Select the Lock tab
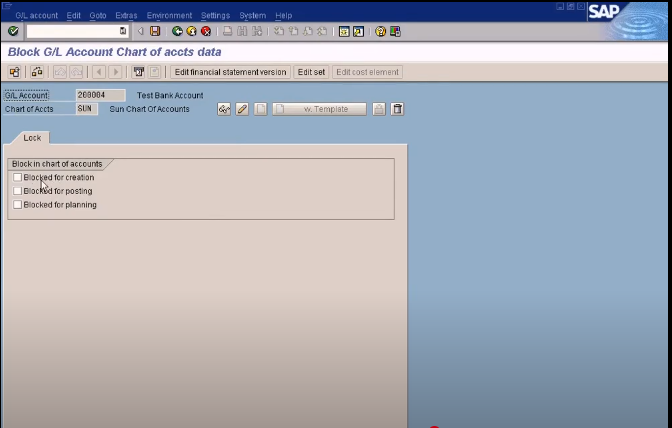672x428 pixels. pyautogui.click(x=32, y=138)
